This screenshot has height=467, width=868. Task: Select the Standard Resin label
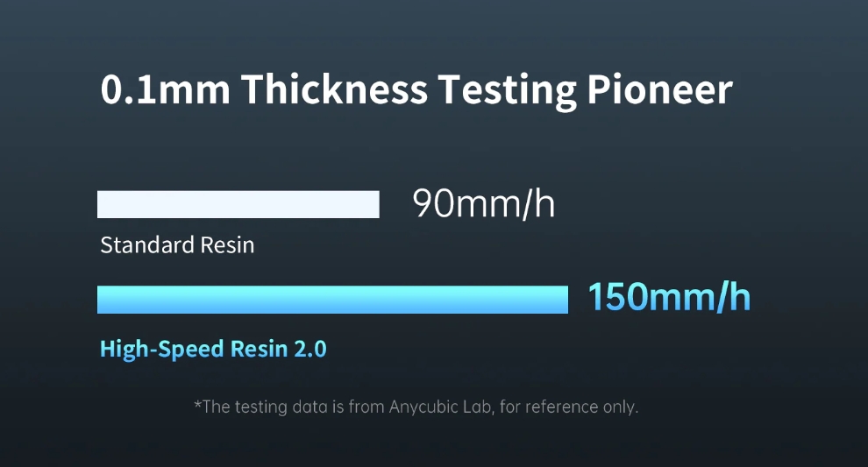[177, 244]
